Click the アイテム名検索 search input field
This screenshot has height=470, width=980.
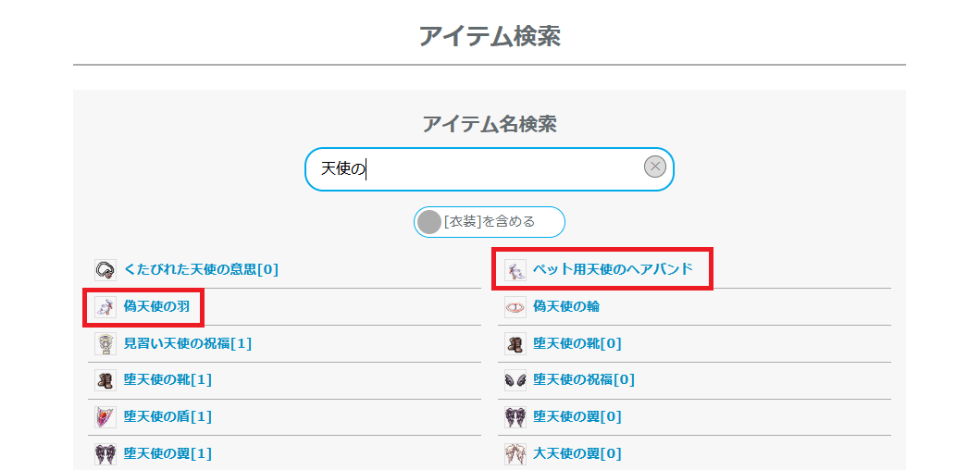coord(481,168)
